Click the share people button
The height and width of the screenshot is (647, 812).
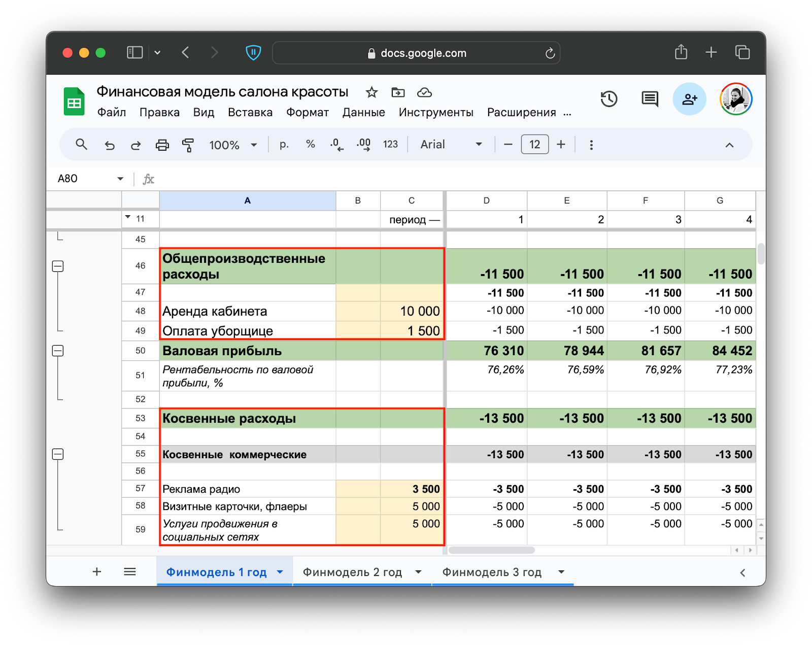(x=689, y=99)
